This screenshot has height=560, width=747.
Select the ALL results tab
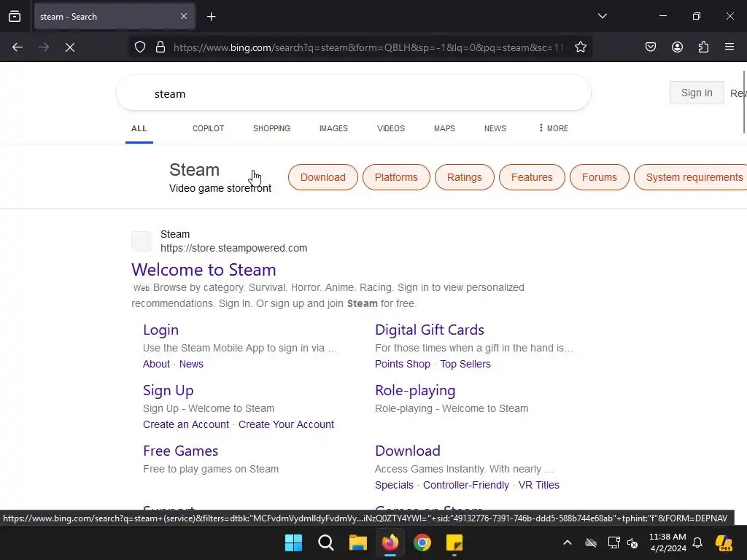tap(139, 128)
